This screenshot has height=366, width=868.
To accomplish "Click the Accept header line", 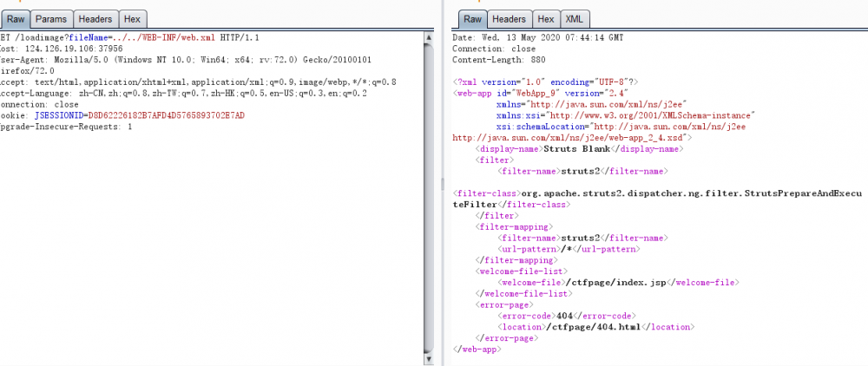I will click(198, 82).
